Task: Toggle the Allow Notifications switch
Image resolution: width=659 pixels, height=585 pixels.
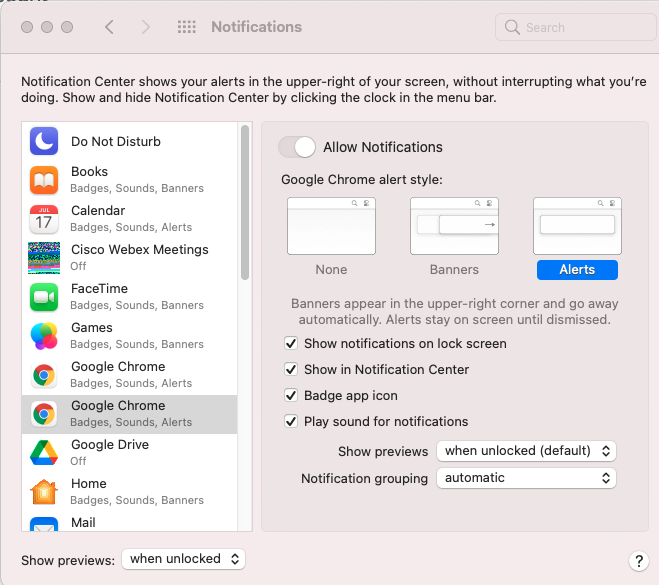Action: tap(297, 147)
